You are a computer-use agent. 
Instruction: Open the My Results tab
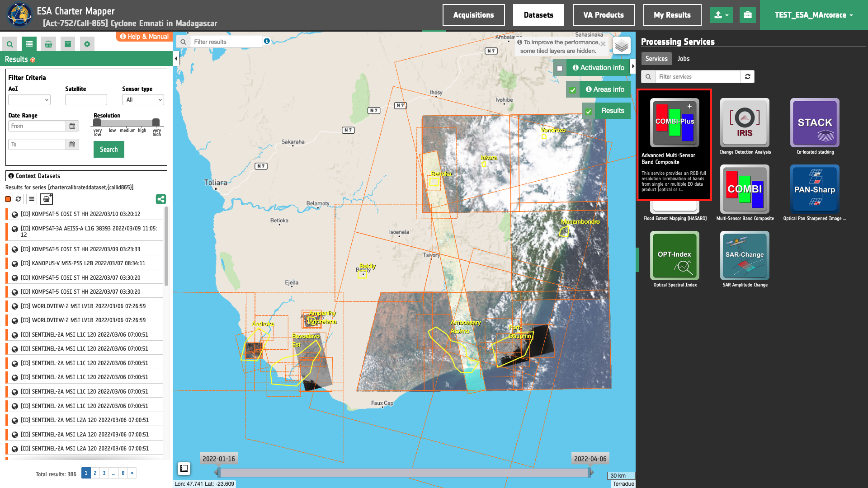(x=672, y=15)
